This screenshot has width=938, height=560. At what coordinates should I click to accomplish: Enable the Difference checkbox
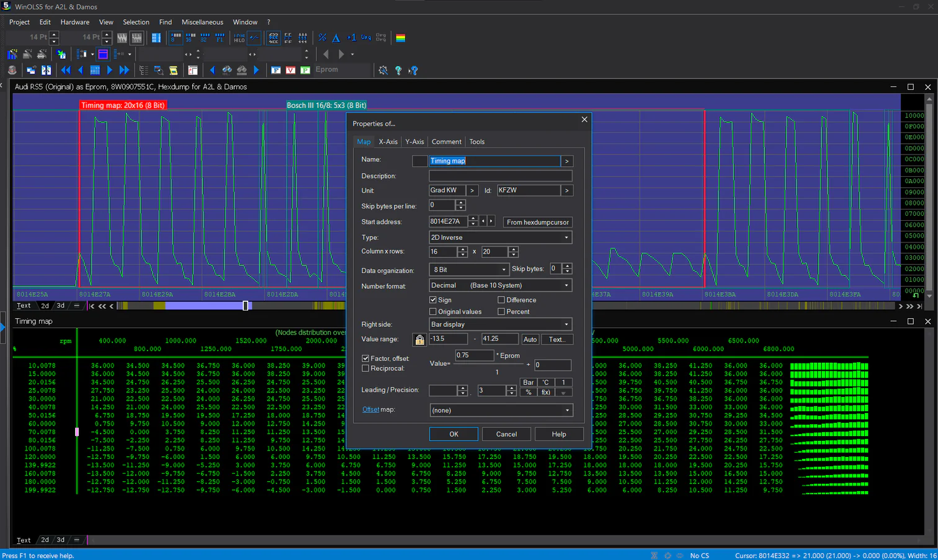[501, 300]
